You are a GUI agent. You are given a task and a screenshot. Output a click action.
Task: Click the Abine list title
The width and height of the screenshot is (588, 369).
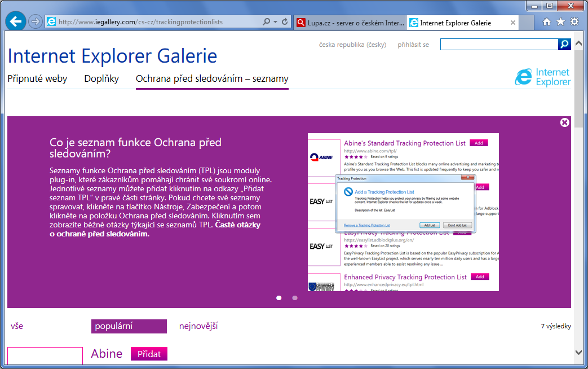[x=107, y=354]
